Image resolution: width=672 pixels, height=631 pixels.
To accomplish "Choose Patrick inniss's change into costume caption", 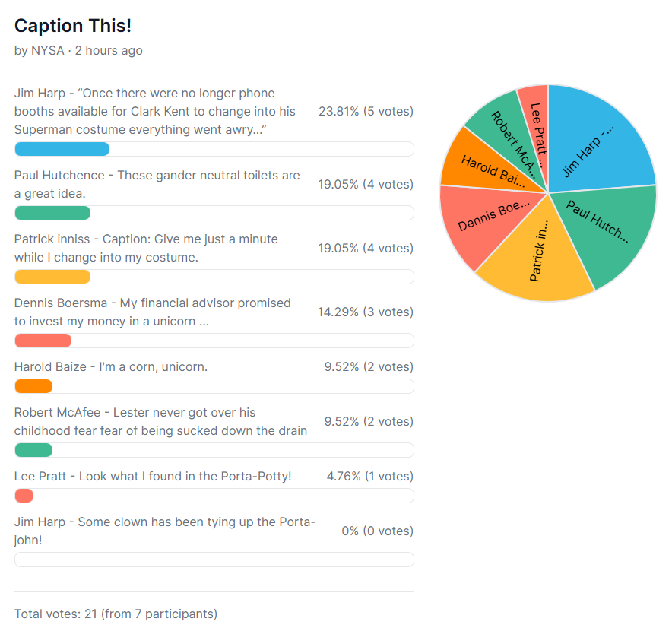I will pos(146,249).
